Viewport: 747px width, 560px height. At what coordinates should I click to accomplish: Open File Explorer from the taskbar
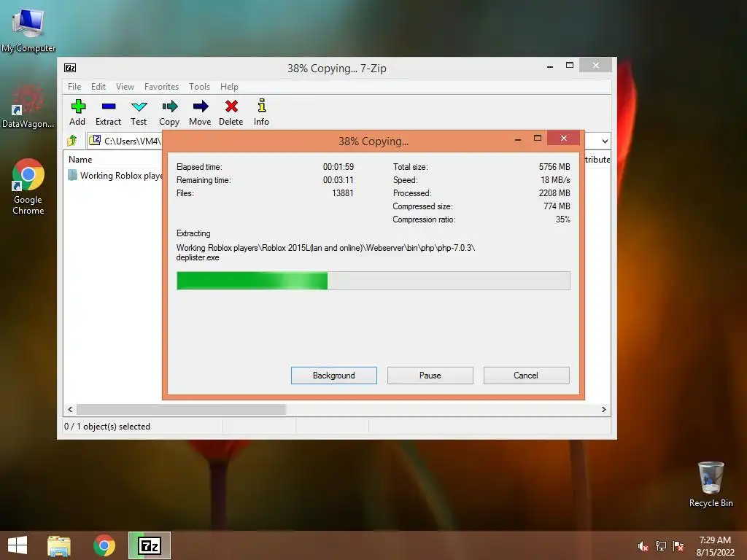coord(59,545)
